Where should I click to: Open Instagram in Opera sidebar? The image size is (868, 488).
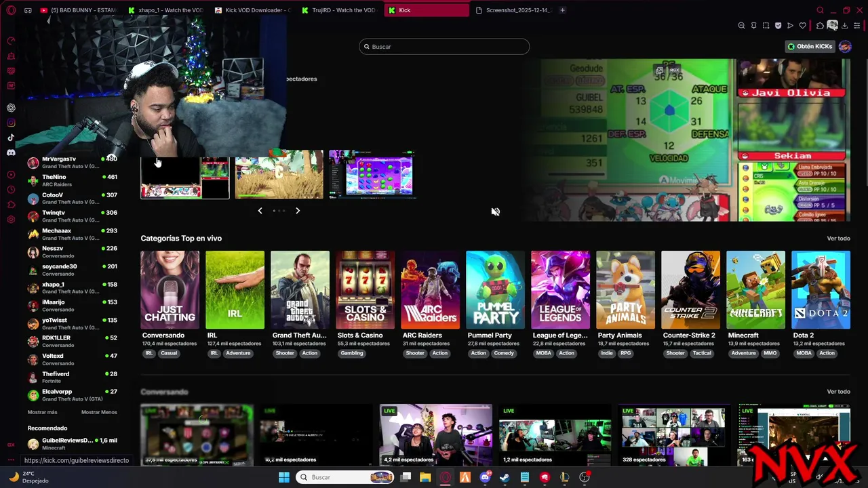tap(11, 123)
